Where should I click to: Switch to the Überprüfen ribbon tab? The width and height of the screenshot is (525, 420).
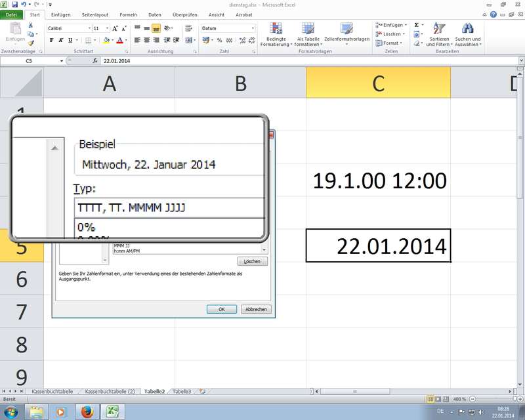(x=185, y=14)
